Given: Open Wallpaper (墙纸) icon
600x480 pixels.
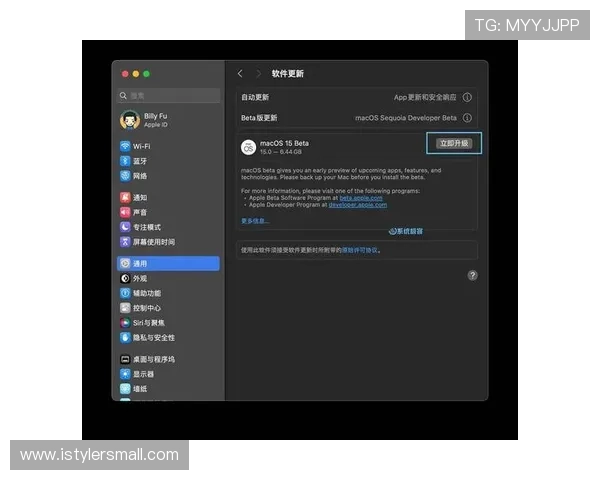Looking at the screenshot, I should pyautogui.click(x=125, y=389).
